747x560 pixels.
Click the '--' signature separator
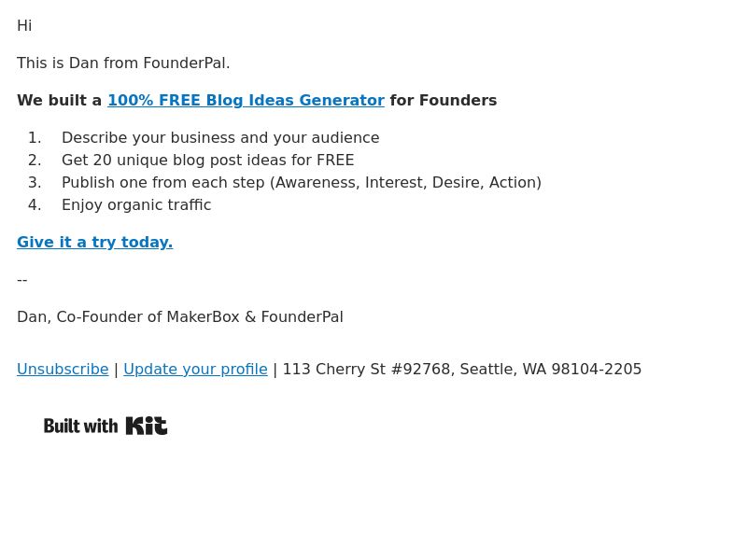pos(21,279)
